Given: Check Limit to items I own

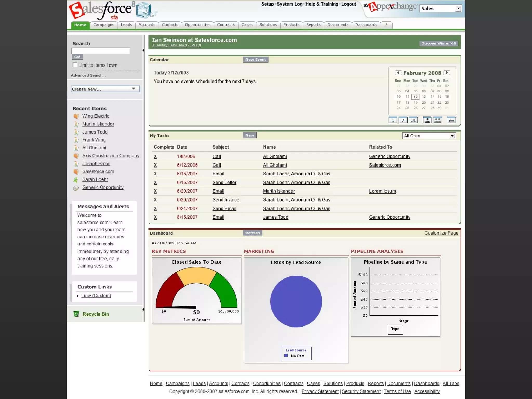Looking at the screenshot, I should pyautogui.click(x=75, y=65).
